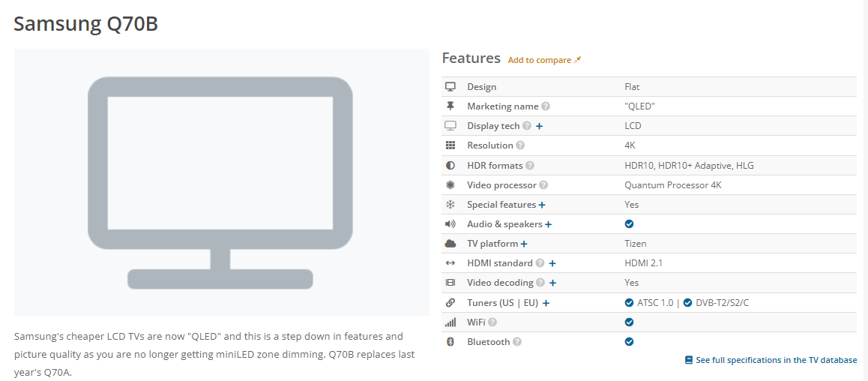Expand Display tech details with plus
This screenshot has width=868, height=381.
point(539,126)
